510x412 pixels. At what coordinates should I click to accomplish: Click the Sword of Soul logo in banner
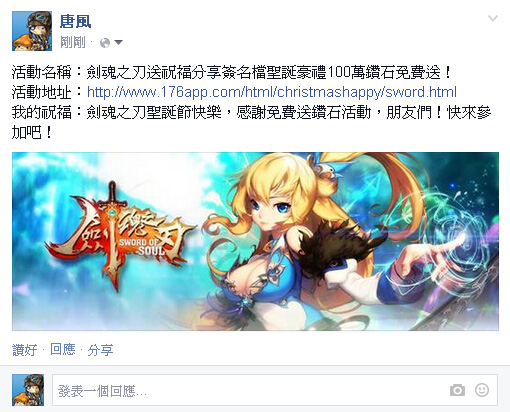pyautogui.click(x=118, y=235)
